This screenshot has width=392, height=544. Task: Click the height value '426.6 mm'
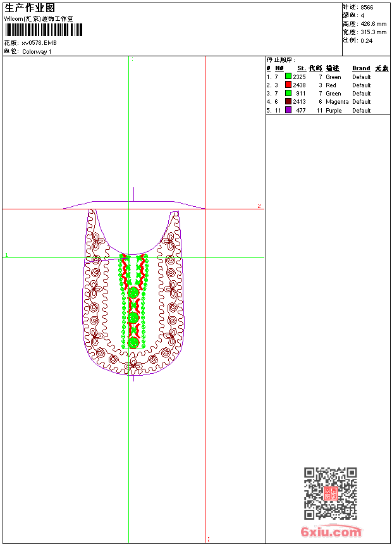tap(373, 24)
